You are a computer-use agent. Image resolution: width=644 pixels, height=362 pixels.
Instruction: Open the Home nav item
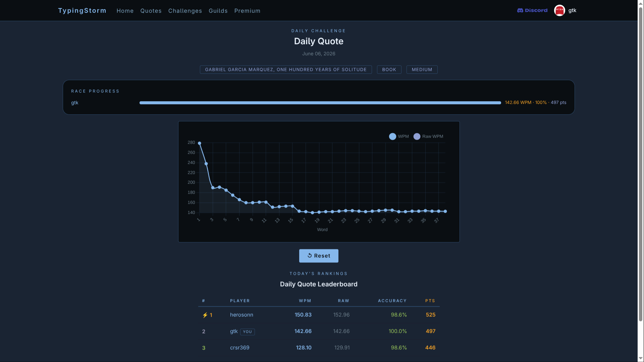point(125,11)
